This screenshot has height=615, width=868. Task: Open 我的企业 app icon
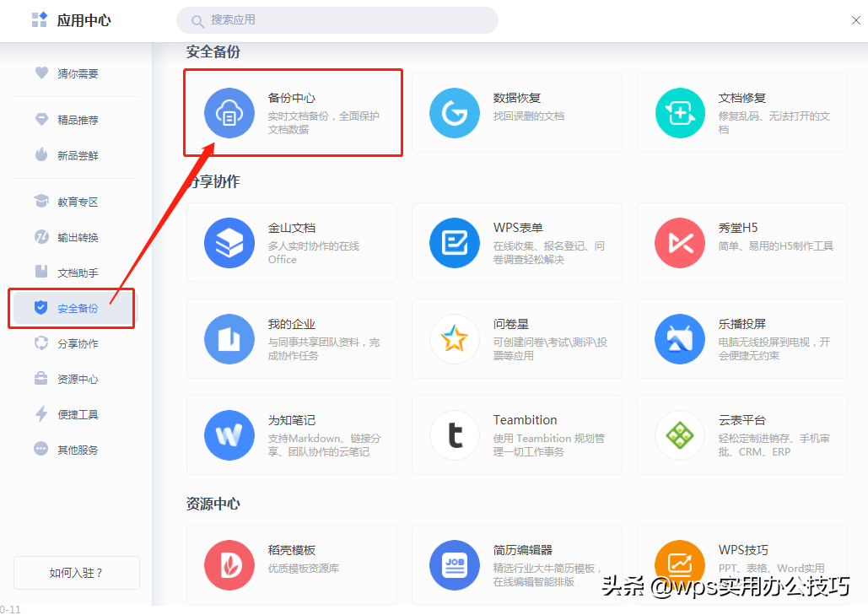[x=229, y=339]
